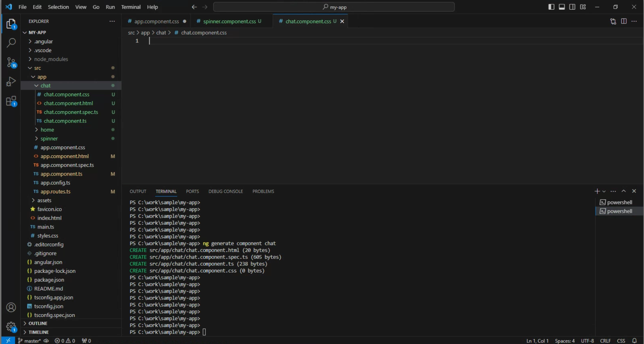644x344 pixels.
Task: Expand the assets folder
Action: pyautogui.click(x=71, y=200)
